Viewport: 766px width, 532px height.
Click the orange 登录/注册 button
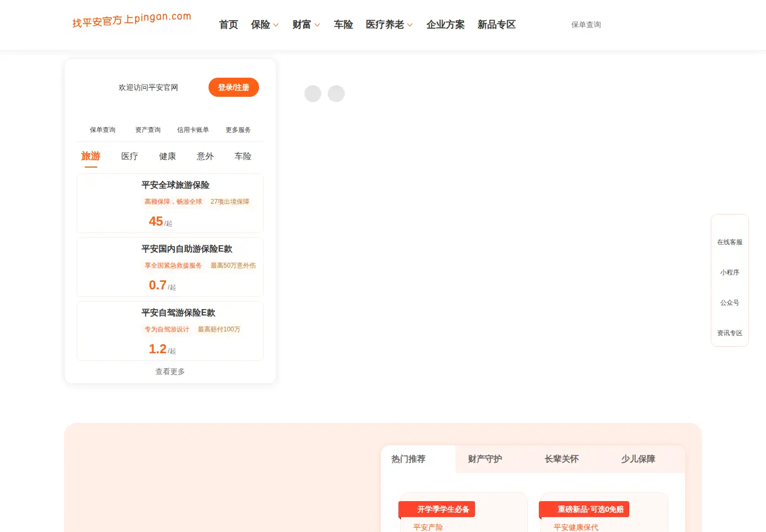point(234,87)
